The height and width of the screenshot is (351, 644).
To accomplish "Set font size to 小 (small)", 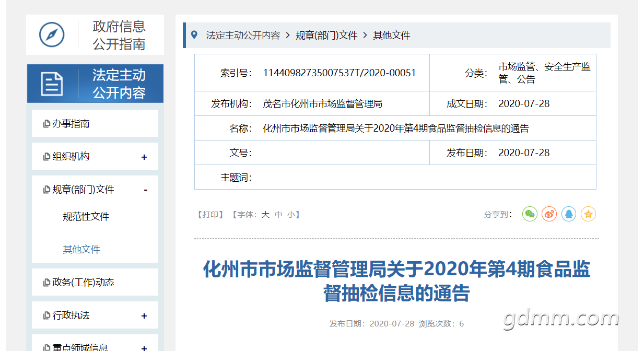I will click(x=291, y=215).
